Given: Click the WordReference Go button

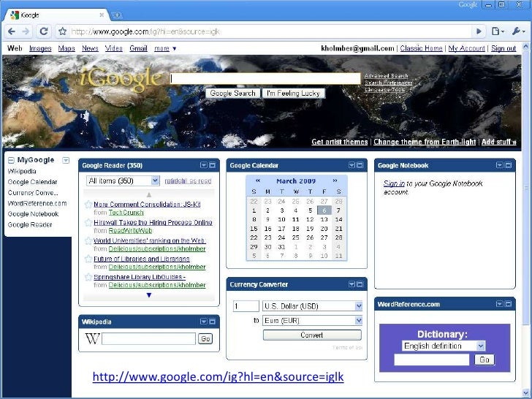Looking at the screenshot, I should 484,360.
